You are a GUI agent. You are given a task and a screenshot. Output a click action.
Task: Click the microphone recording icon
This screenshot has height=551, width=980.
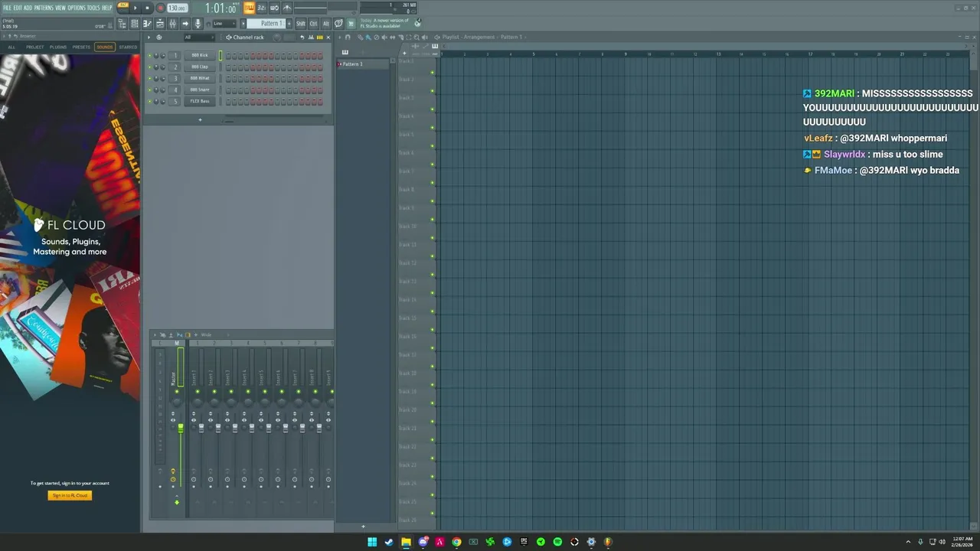(198, 24)
